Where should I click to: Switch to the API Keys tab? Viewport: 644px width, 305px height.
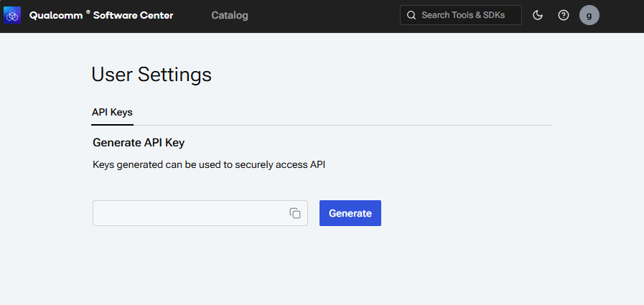click(x=112, y=113)
